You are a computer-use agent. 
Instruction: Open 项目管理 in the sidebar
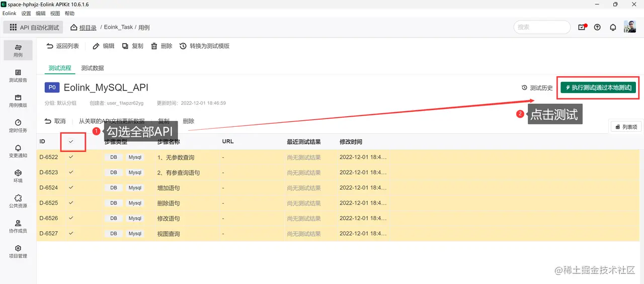click(18, 251)
